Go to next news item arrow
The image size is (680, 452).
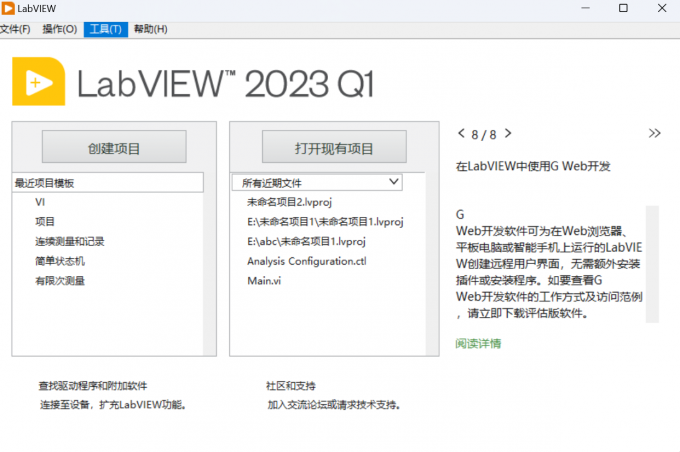click(508, 133)
